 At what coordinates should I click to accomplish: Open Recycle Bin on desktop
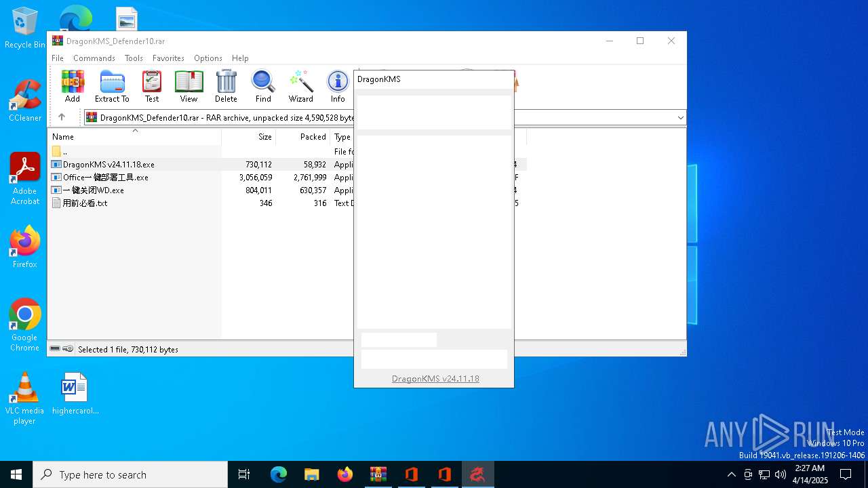pos(25,28)
